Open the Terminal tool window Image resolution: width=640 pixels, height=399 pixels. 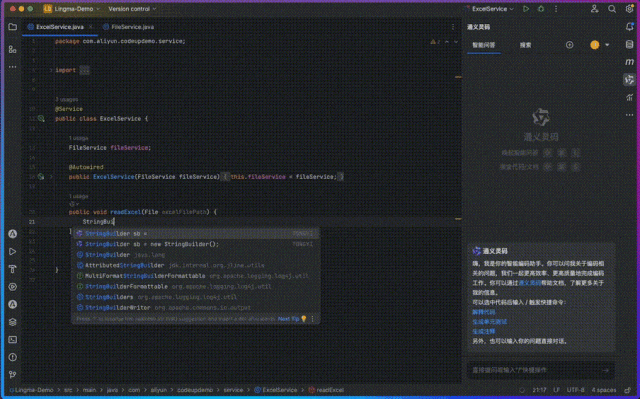click(13, 339)
